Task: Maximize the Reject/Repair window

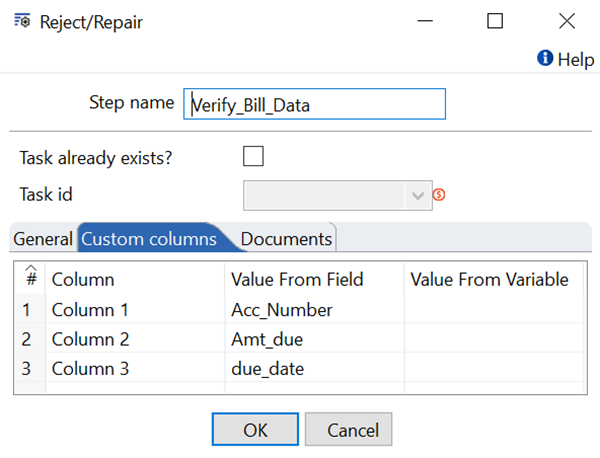Action: (495, 21)
